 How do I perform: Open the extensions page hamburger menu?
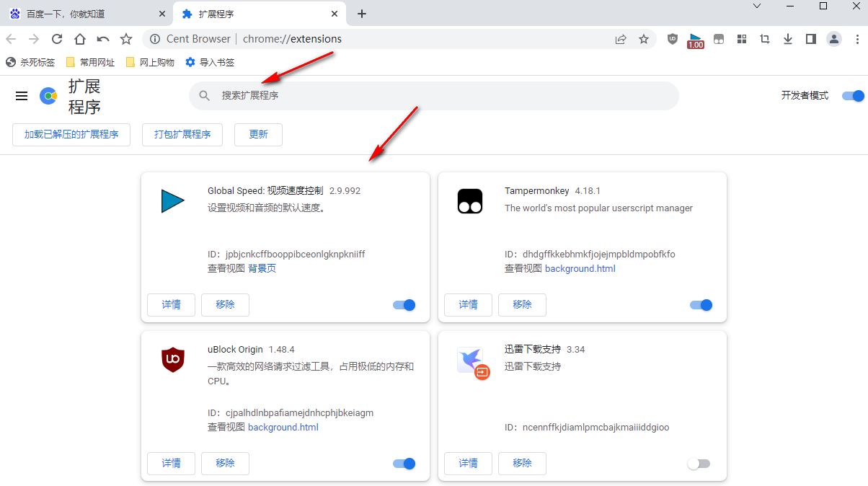(21, 95)
